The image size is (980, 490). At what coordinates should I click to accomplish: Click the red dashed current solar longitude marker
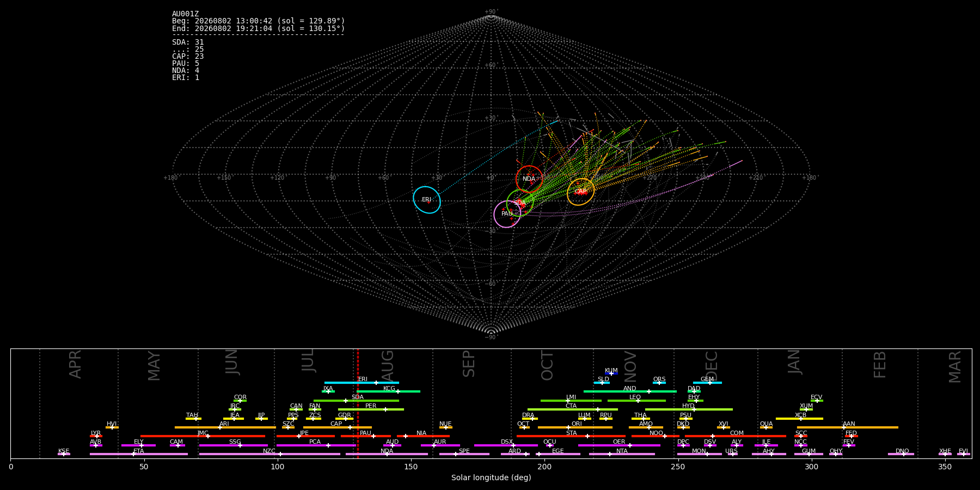coord(358,403)
